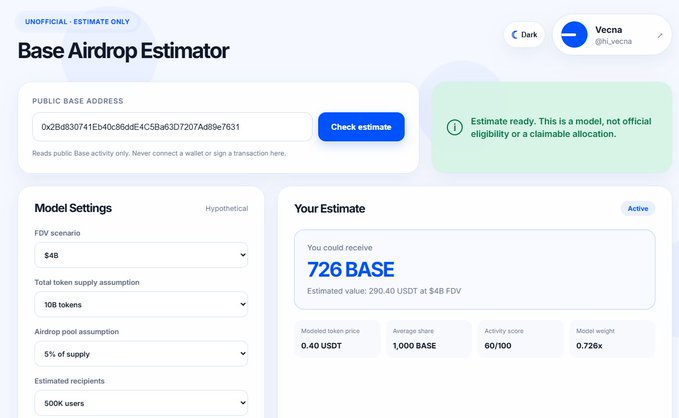Click the 'Reads public Base activity only' note
Image resolution: width=679 pixels, height=418 pixels.
pyautogui.click(x=159, y=153)
